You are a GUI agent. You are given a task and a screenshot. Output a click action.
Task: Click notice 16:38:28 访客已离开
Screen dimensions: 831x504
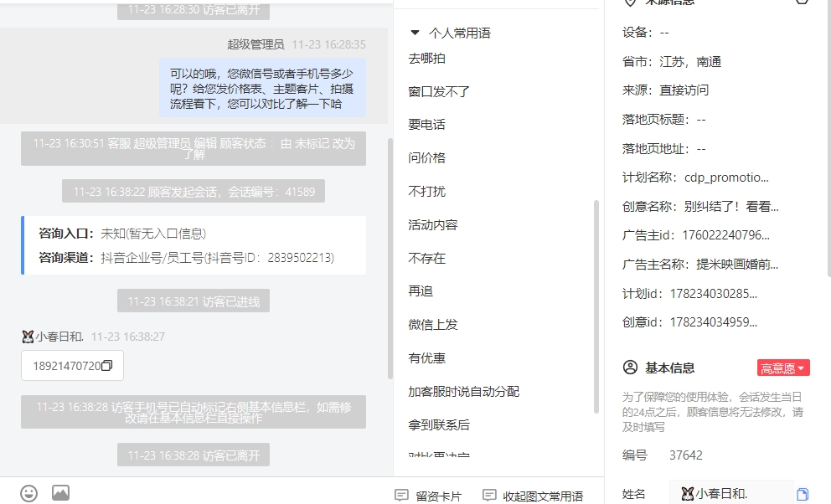click(x=194, y=455)
